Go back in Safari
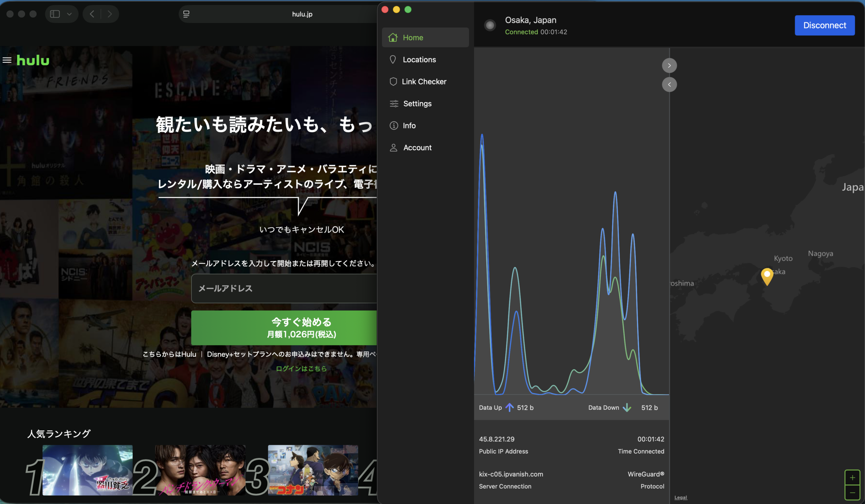 (92, 14)
